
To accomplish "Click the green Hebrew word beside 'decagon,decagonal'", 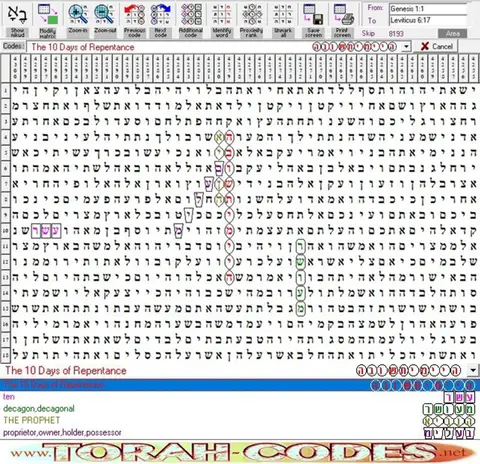I will click(449, 409).
